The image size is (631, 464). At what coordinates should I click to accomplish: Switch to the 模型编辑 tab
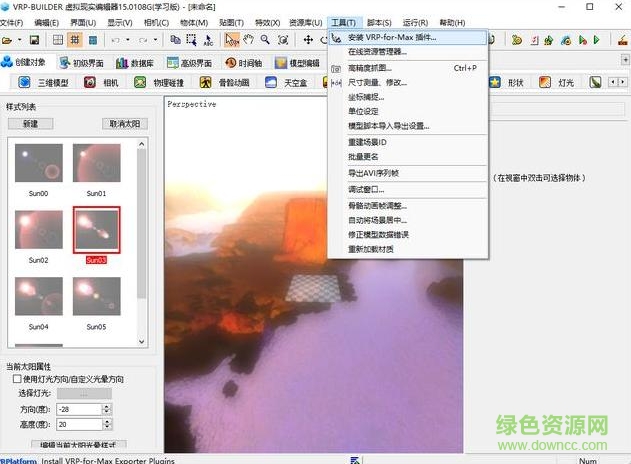pyautogui.click(x=297, y=63)
